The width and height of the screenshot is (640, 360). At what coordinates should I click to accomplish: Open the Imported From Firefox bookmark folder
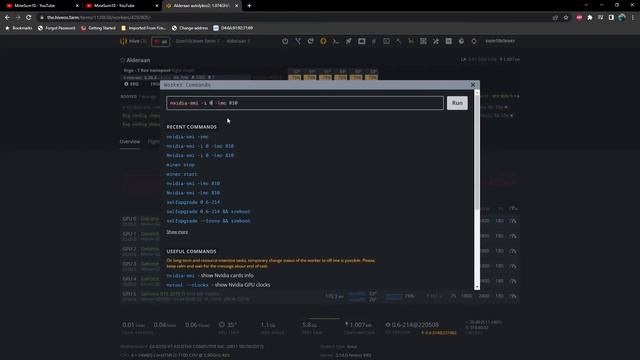click(x=143, y=28)
